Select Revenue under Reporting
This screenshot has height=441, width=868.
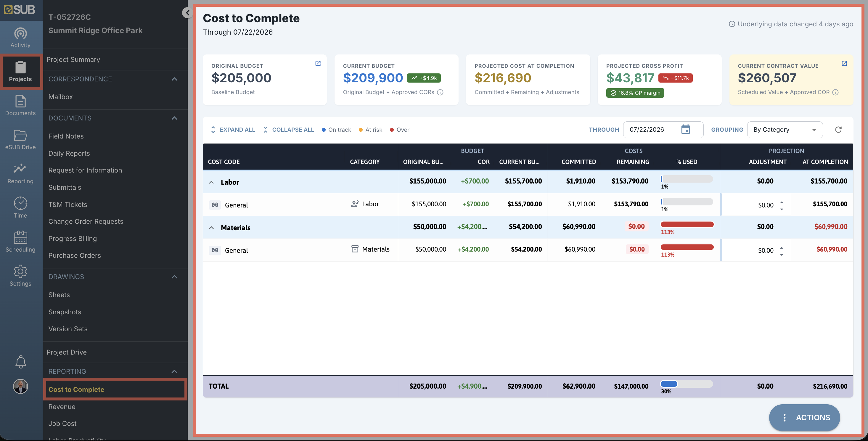62,407
